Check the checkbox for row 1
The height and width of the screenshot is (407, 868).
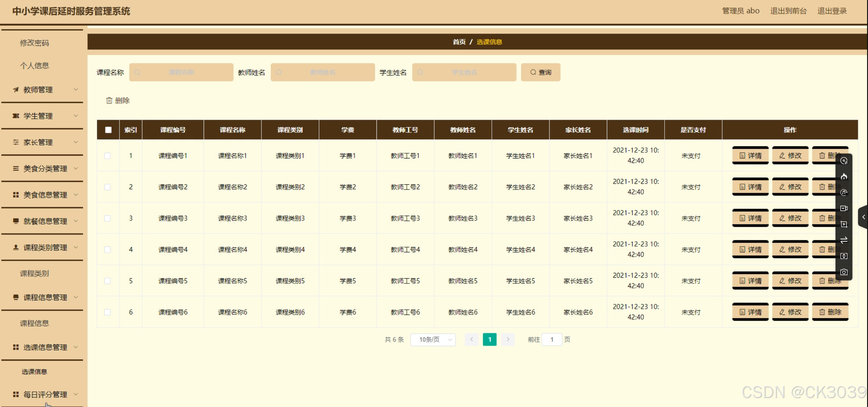coord(107,156)
